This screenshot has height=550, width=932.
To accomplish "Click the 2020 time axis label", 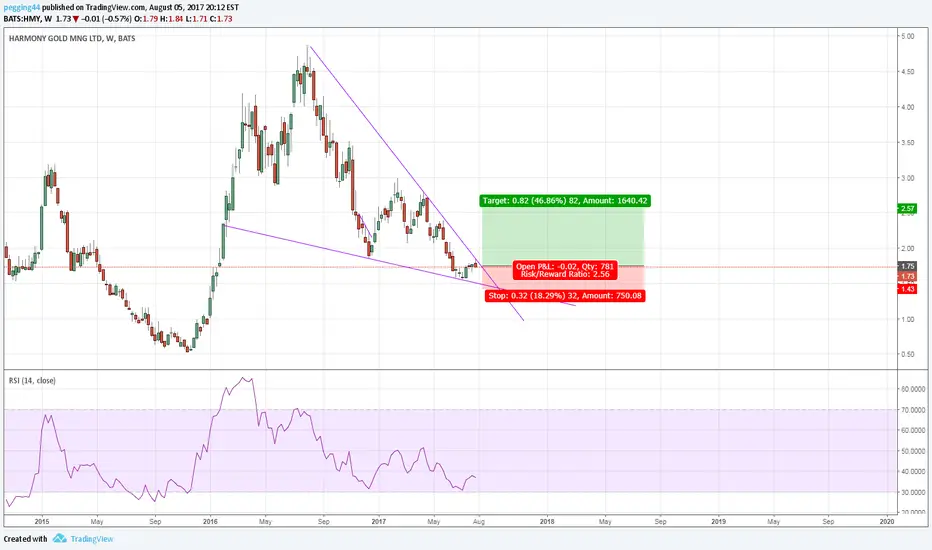I will pyautogui.click(x=887, y=521).
